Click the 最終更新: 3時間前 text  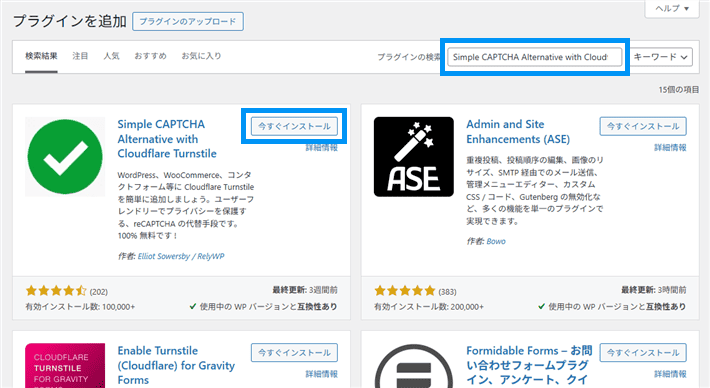(653, 290)
